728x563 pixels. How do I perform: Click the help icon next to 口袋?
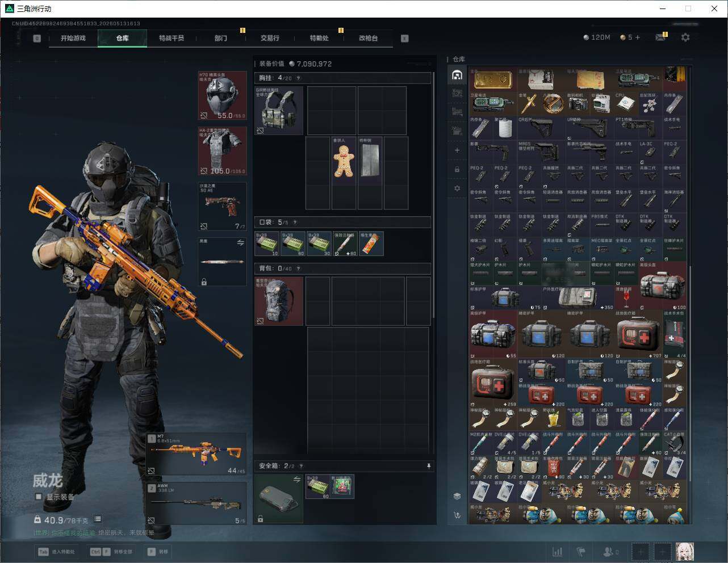(294, 222)
